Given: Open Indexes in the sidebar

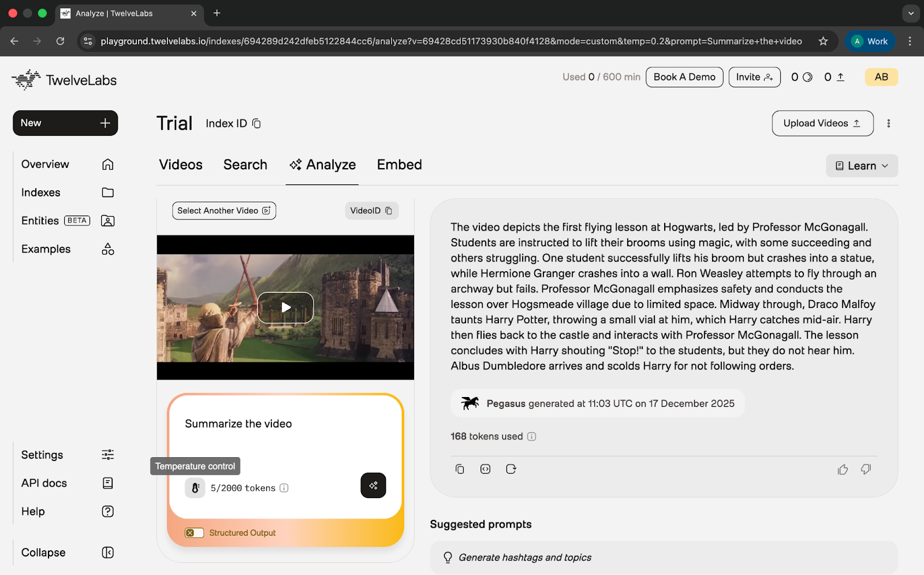Looking at the screenshot, I should point(40,192).
